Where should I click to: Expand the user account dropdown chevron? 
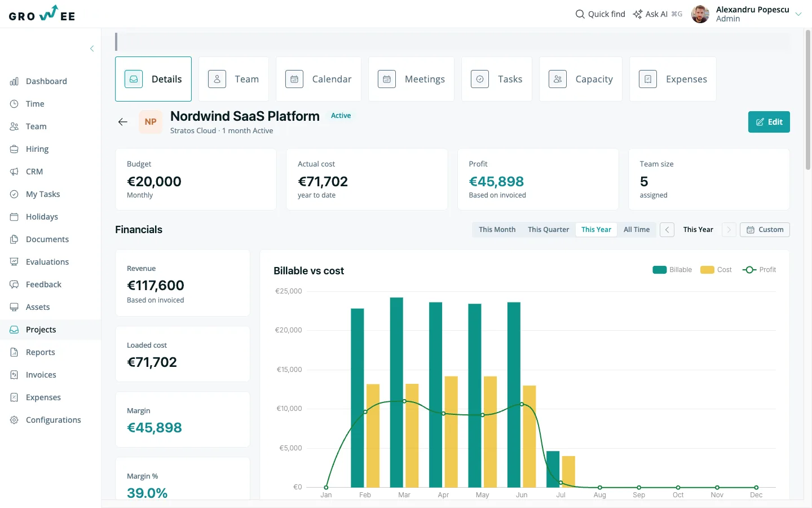click(x=798, y=14)
